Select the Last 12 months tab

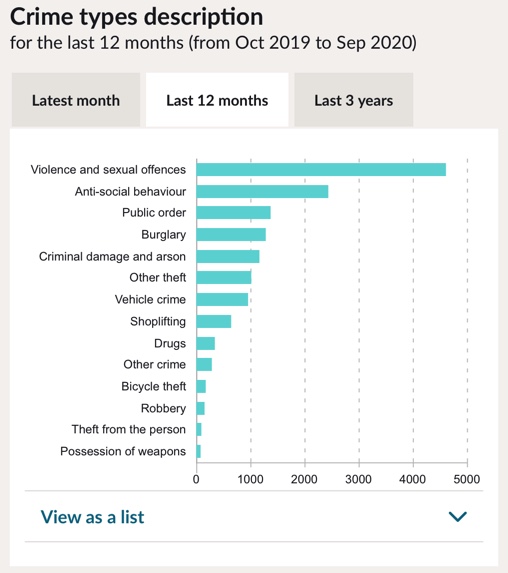217,100
